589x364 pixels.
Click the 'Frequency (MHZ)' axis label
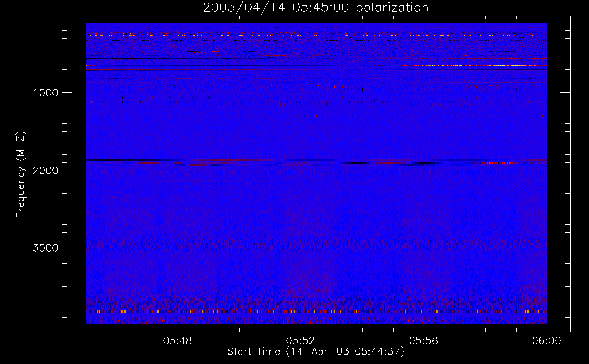[x=21, y=175]
